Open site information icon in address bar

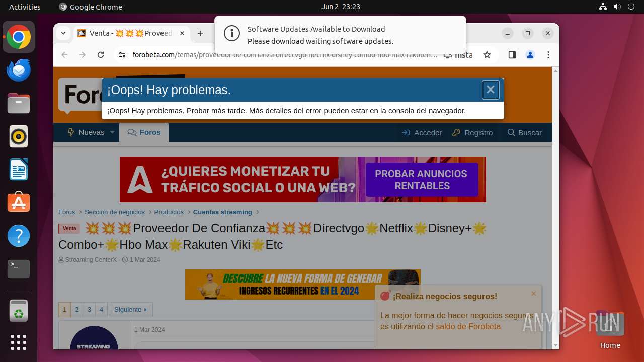122,55
